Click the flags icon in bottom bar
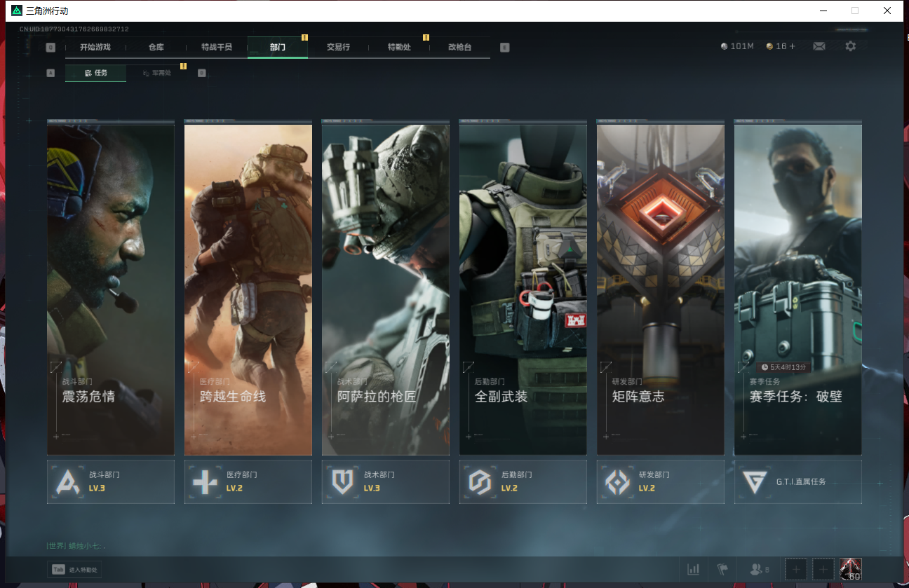909x588 pixels. [x=722, y=569]
